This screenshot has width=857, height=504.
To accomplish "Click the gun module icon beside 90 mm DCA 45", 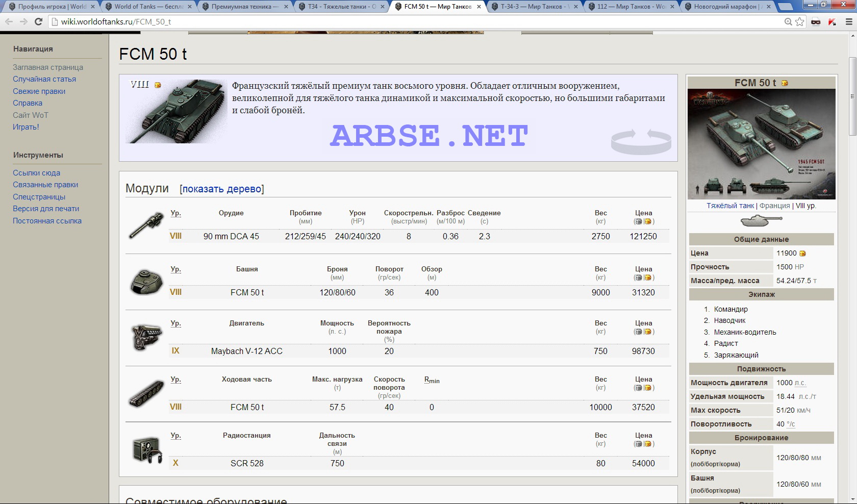I will pos(146,225).
